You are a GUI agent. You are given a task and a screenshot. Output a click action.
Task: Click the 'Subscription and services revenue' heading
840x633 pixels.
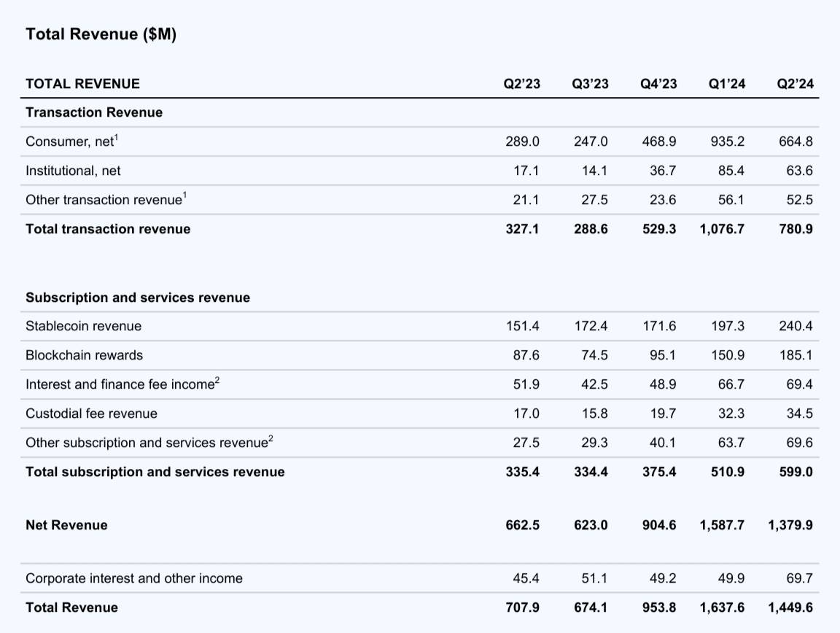(x=138, y=298)
